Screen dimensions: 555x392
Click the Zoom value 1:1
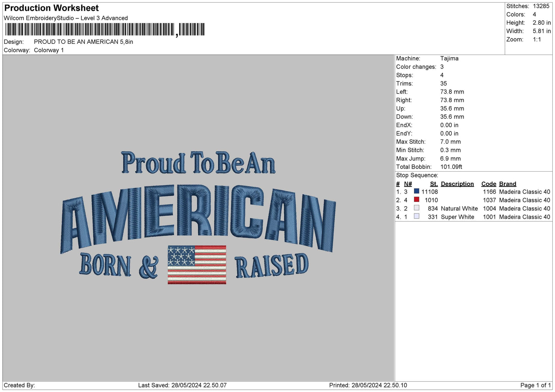tap(537, 40)
